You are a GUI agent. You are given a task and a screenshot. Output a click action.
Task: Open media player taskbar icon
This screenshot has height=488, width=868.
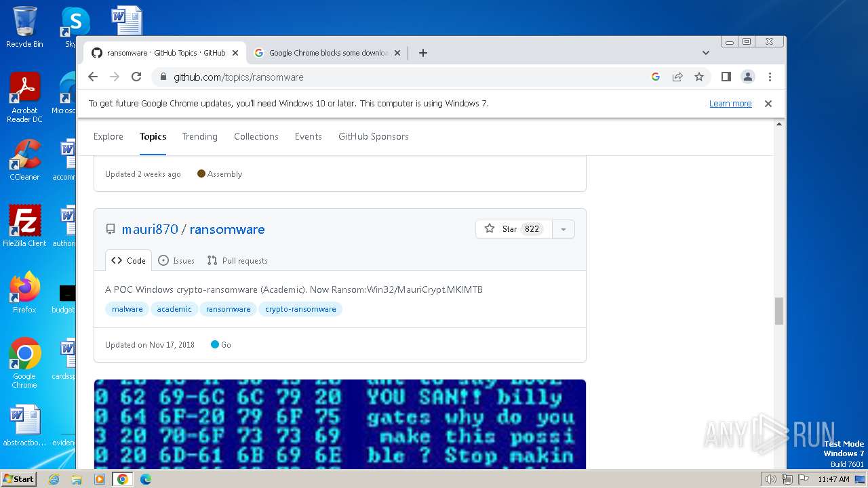(100, 479)
